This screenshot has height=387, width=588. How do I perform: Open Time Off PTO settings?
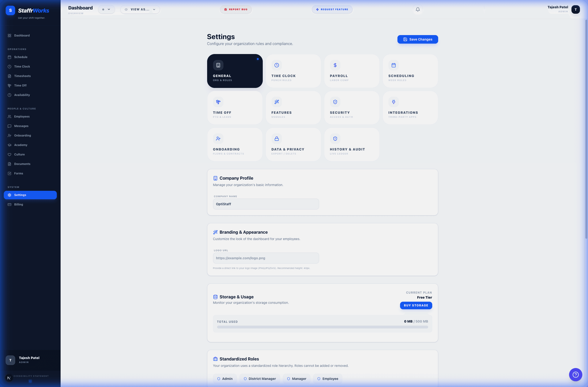pyautogui.click(x=235, y=108)
